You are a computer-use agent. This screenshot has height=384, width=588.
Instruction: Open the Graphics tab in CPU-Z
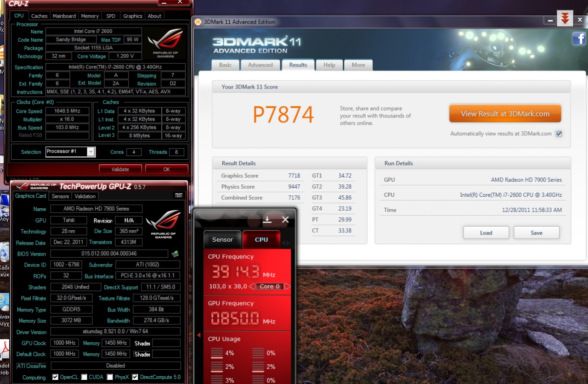(x=133, y=16)
